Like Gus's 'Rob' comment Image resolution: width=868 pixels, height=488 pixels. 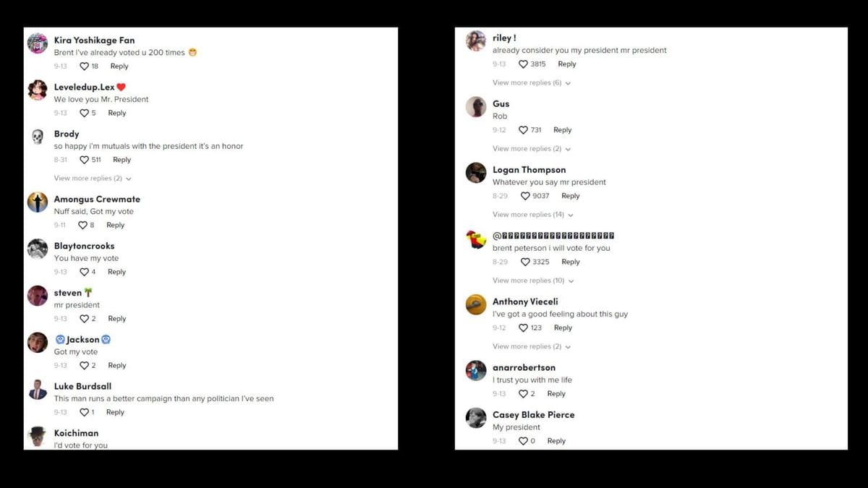523,130
